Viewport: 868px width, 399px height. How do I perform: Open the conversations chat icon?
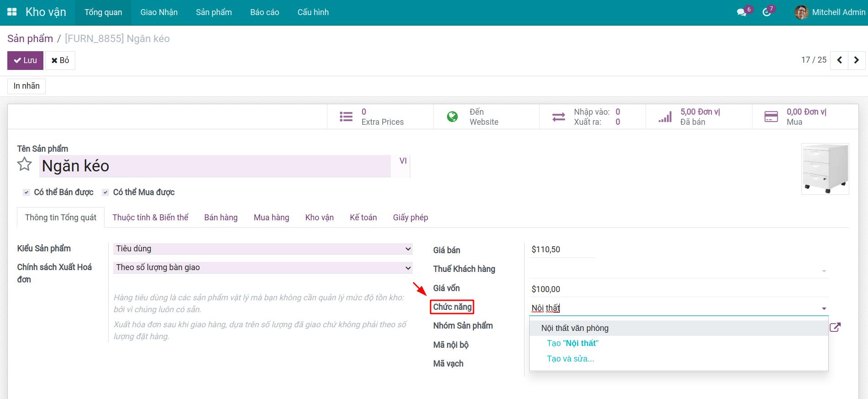742,12
